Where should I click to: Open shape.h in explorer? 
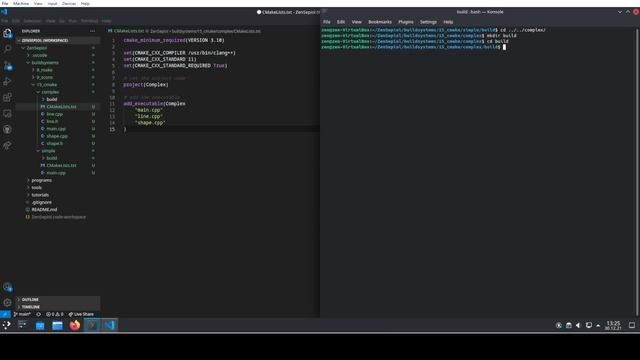[58, 143]
